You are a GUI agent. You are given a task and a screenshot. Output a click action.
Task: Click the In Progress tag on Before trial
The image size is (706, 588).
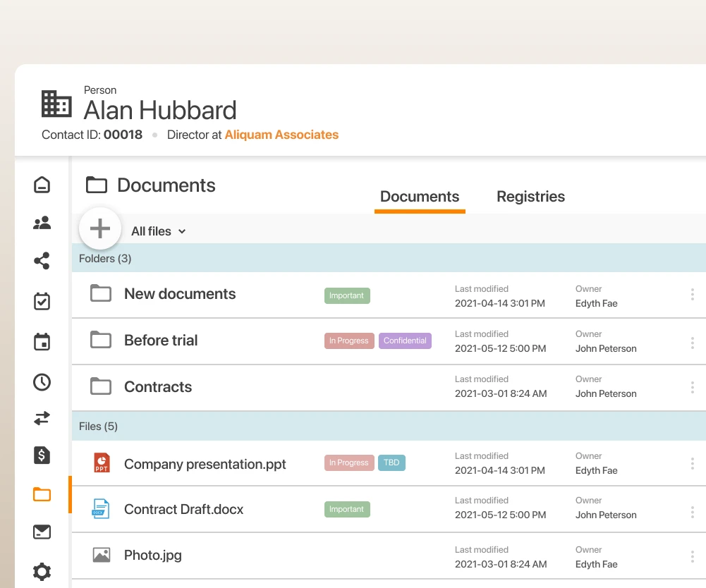point(349,341)
